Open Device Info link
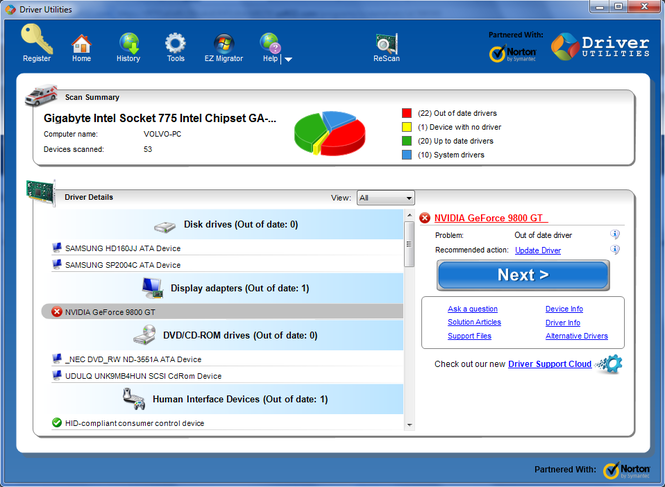 pos(564,309)
